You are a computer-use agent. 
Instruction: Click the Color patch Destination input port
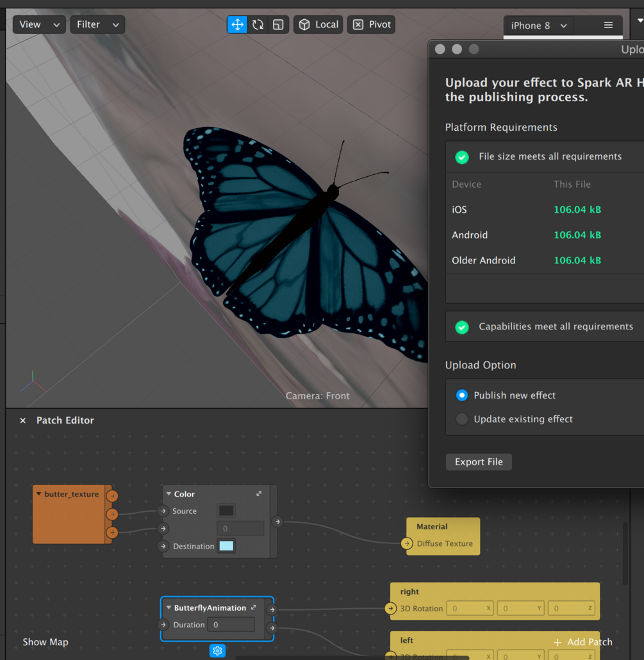click(x=163, y=546)
